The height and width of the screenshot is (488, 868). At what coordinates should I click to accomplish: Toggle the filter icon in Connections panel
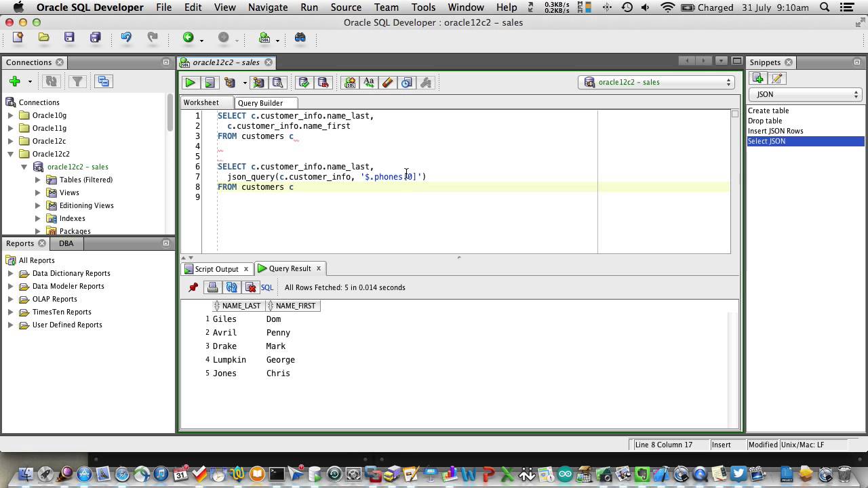[x=77, y=81]
